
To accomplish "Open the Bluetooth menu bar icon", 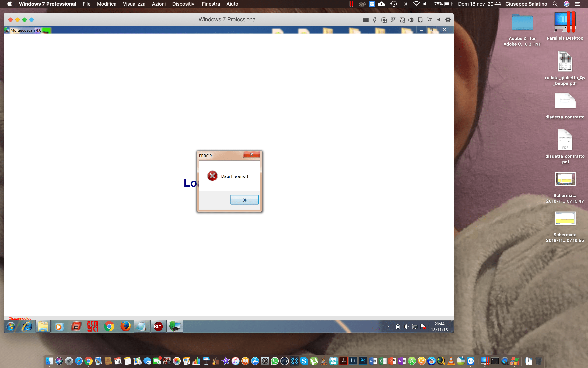I will point(406,4).
